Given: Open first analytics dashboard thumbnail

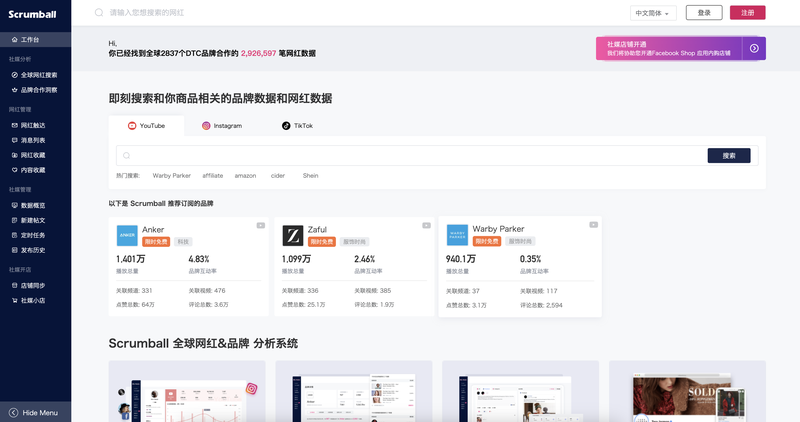Looking at the screenshot, I should [187, 391].
